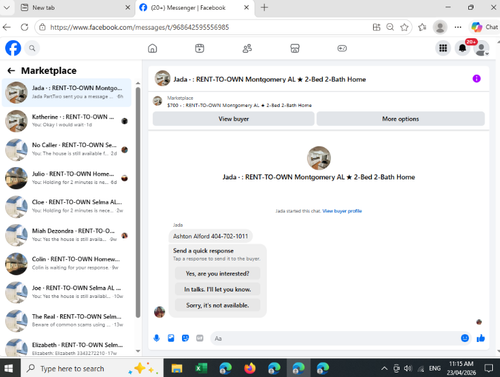Open browser profile avatar
Image resolution: width=500 pixels, height=377 pixels.
440,27
